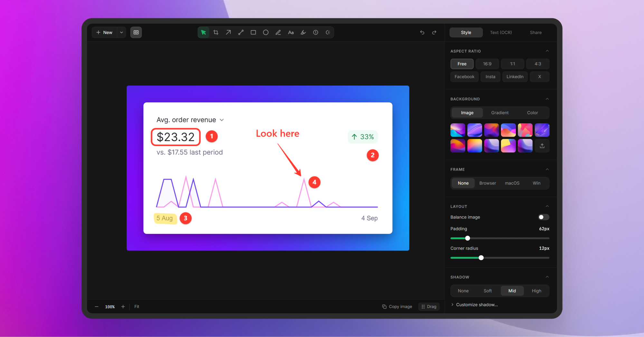Open the dropdown arrow next to New
This screenshot has height=337, width=644.
[121, 33]
